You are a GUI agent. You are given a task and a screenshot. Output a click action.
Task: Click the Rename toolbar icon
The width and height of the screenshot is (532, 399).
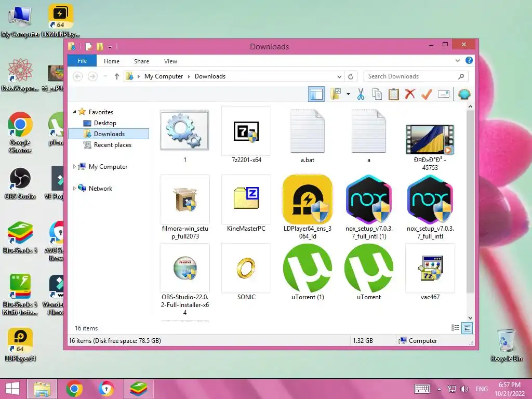[x=444, y=94]
